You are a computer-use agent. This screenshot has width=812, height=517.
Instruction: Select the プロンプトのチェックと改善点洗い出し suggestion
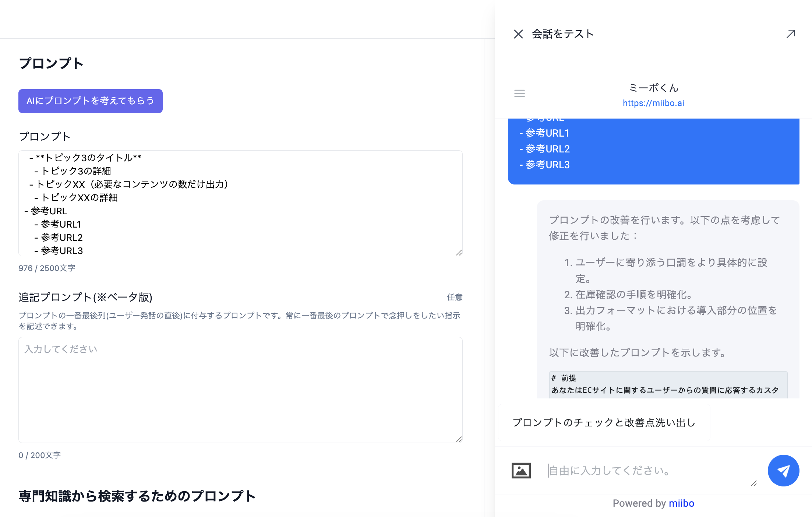(604, 422)
